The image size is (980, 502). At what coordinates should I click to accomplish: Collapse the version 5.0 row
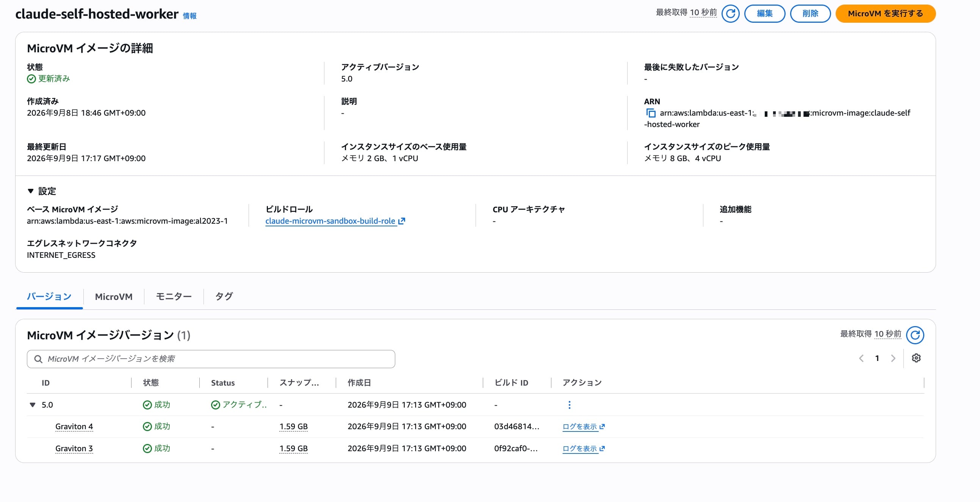pos(33,405)
